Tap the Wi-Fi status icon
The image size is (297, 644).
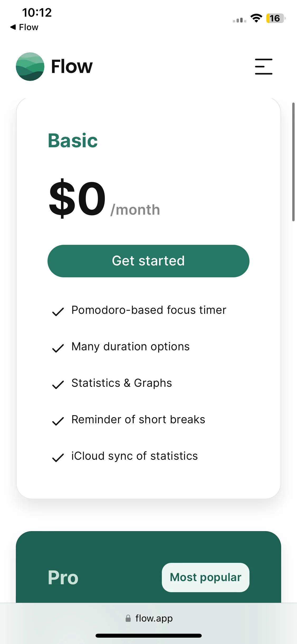click(256, 18)
